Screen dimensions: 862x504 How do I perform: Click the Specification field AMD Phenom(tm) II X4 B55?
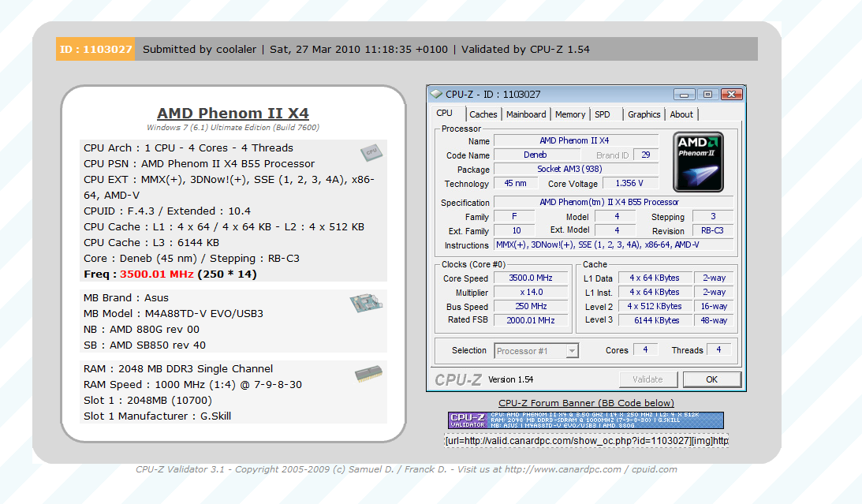click(614, 202)
